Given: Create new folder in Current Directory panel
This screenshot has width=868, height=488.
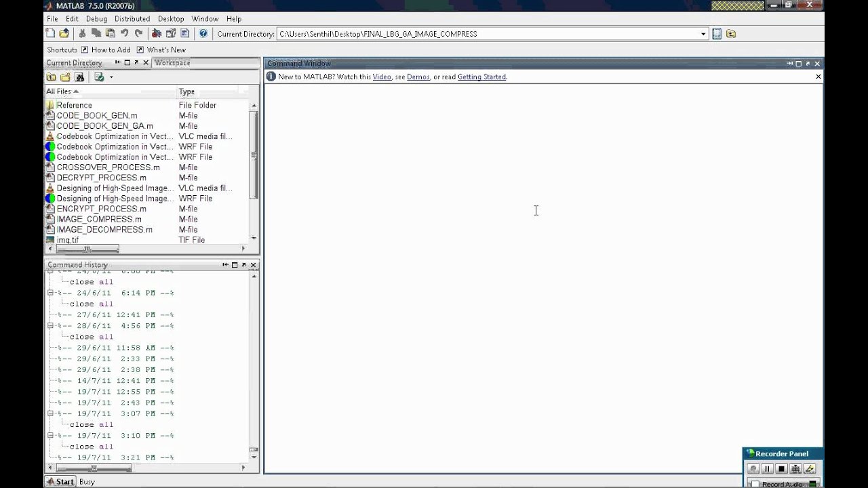Looking at the screenshot, I should click(x=65, y=77).
